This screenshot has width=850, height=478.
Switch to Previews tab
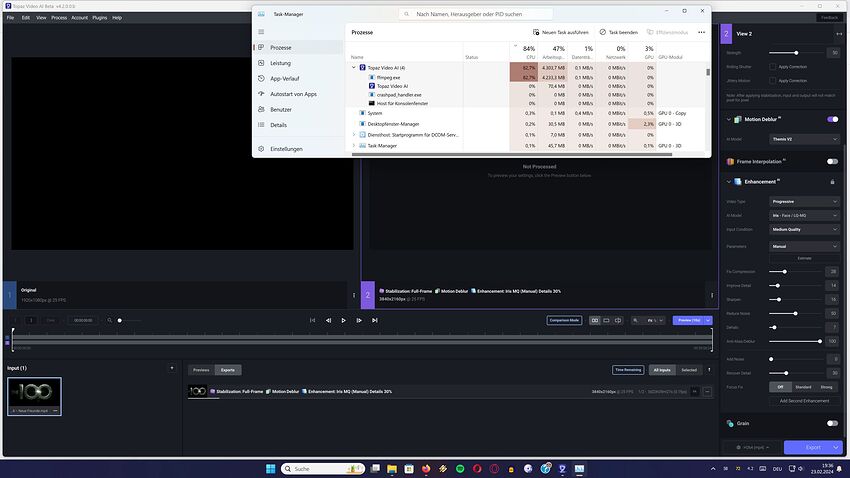point(201,370)
